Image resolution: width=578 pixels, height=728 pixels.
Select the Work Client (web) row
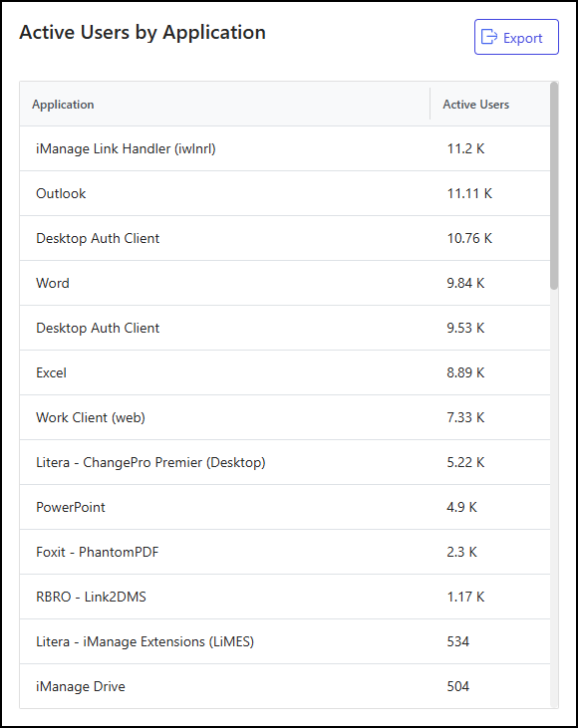click(285, 417)
